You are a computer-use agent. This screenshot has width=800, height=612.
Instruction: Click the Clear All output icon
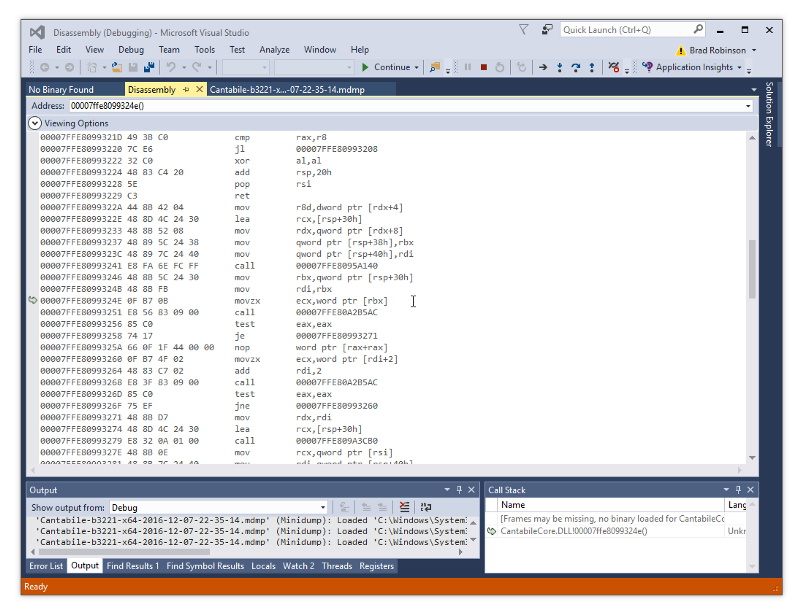[x=405, y=507]
